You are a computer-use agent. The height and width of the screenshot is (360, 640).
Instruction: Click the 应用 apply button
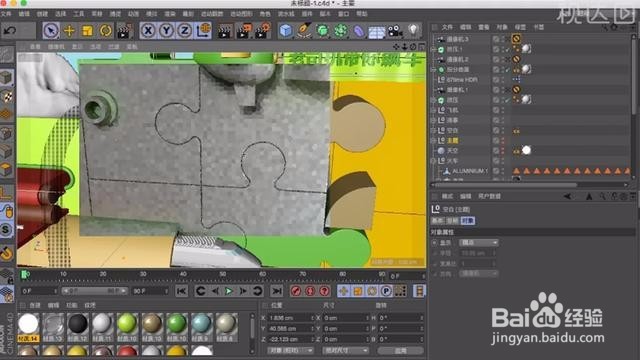400,351
